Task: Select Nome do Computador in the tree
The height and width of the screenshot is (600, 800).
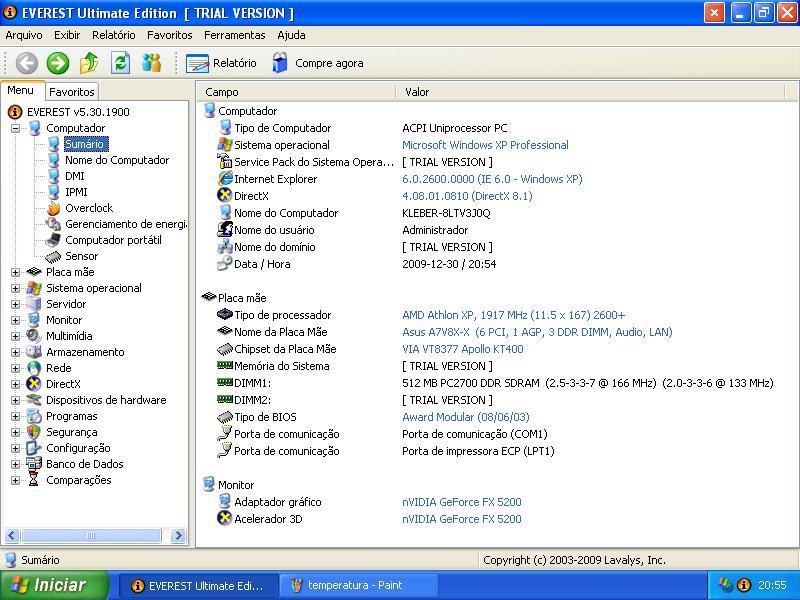Action: tap(117, 160)
